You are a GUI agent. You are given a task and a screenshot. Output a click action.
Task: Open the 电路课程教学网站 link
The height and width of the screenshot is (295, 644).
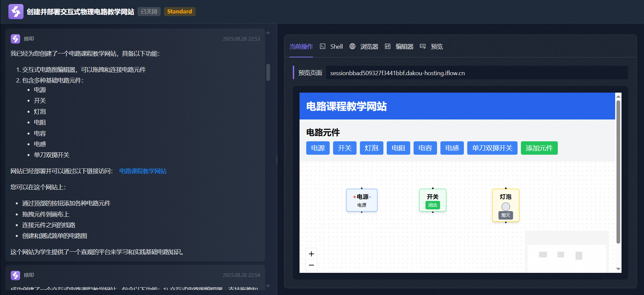pos(143,171)
